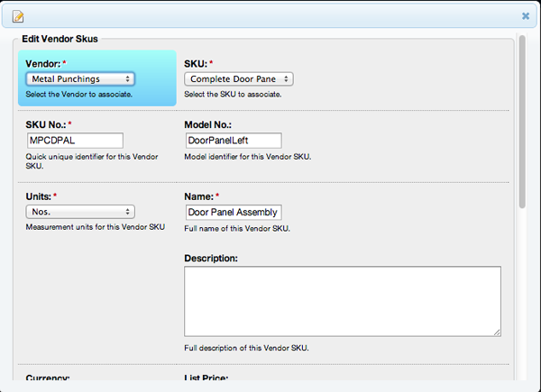Click the SKU No. field containing MPCDPAL
This screenshot has height=392, width=541.
[x=75, y=141]
